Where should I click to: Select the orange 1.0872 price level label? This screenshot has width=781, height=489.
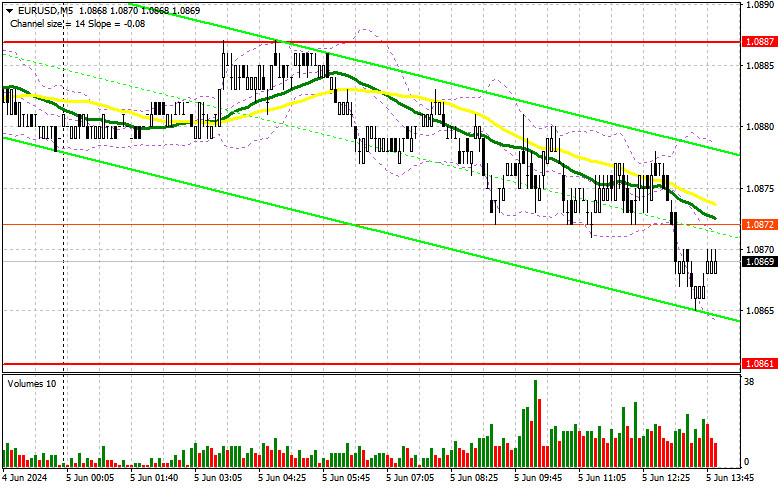tap(760, 225)
